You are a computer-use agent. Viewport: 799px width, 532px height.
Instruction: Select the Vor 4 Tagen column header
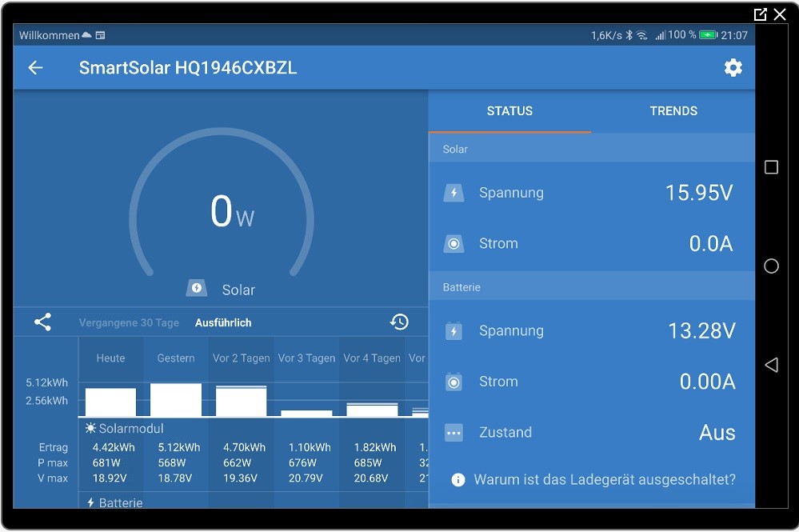[x=371, y=358]
